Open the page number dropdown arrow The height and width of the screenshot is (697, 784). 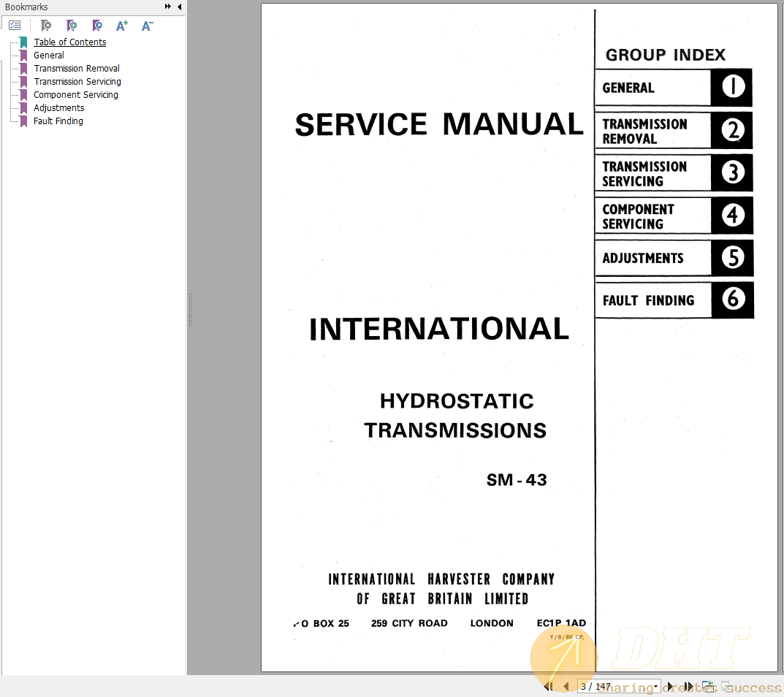(x=656, y=686)
